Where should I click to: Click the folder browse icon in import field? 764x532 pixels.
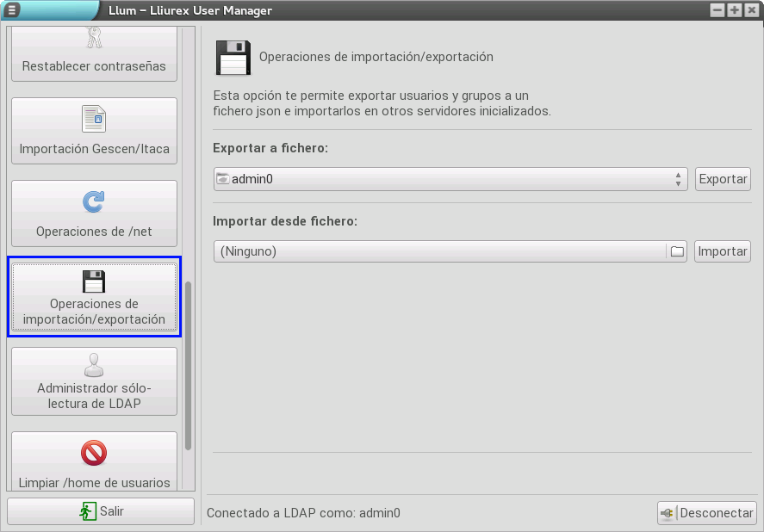[677, 251]
